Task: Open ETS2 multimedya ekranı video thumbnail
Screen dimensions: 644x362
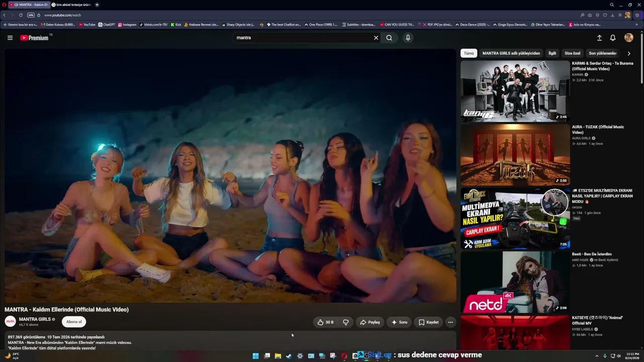Action: [515, 218]
